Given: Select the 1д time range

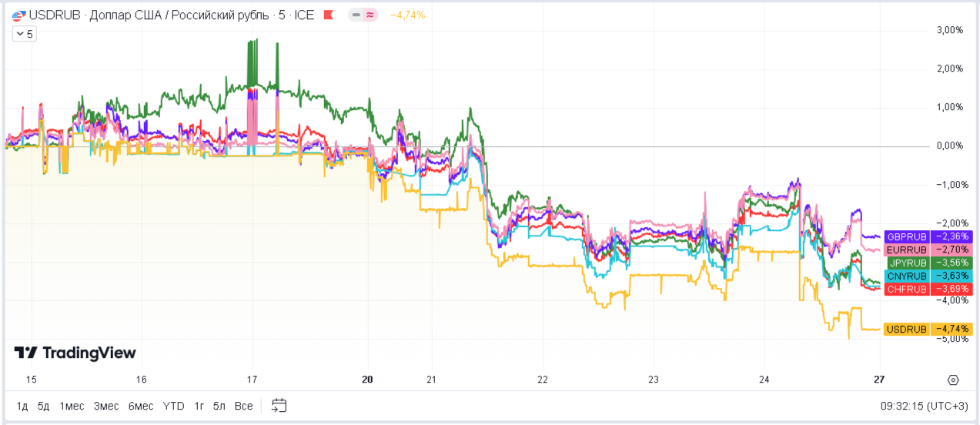Looking at the screenshot, I should point(22,406).
